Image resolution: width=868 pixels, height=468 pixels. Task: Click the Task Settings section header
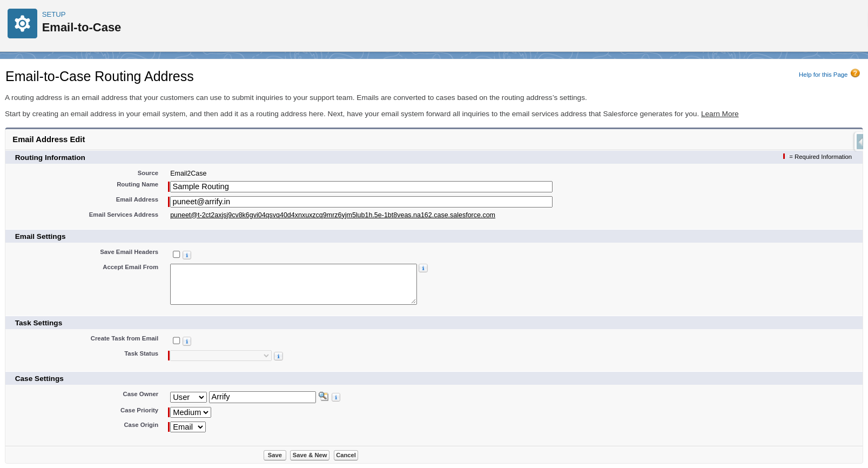point(39,323)
